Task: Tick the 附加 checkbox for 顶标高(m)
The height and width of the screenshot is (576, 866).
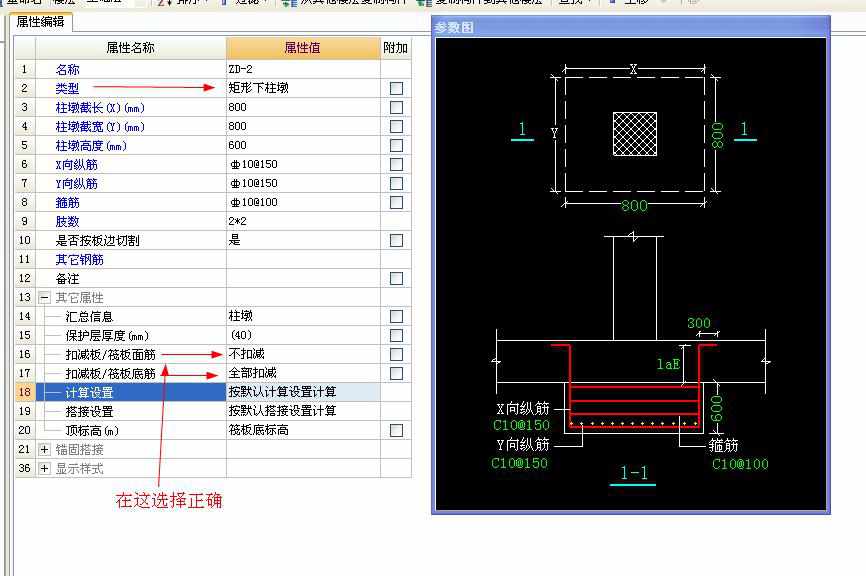Action: pyautogui.click(x=396, y=430)
